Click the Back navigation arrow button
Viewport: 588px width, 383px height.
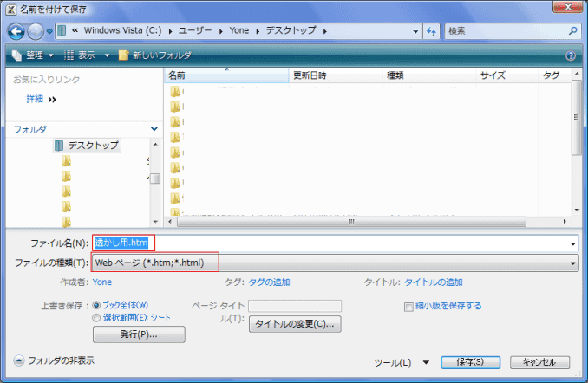[16, 31]
